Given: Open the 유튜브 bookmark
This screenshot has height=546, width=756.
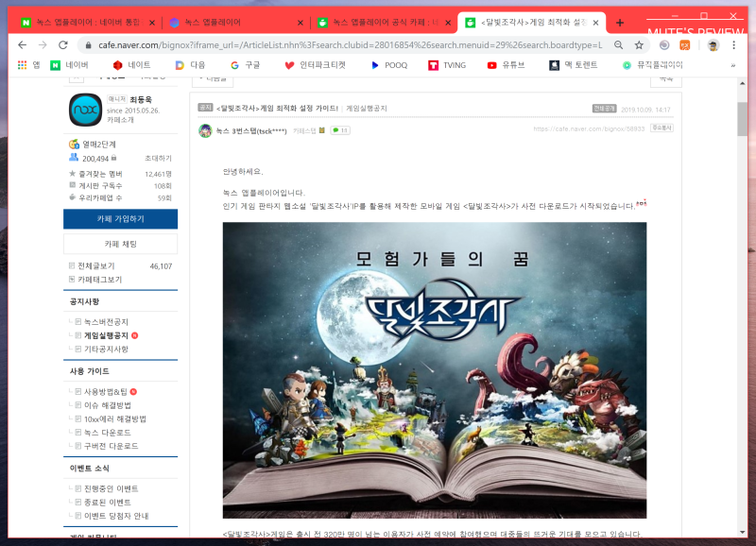Looking at the screenshot, I should pos(506,65).
